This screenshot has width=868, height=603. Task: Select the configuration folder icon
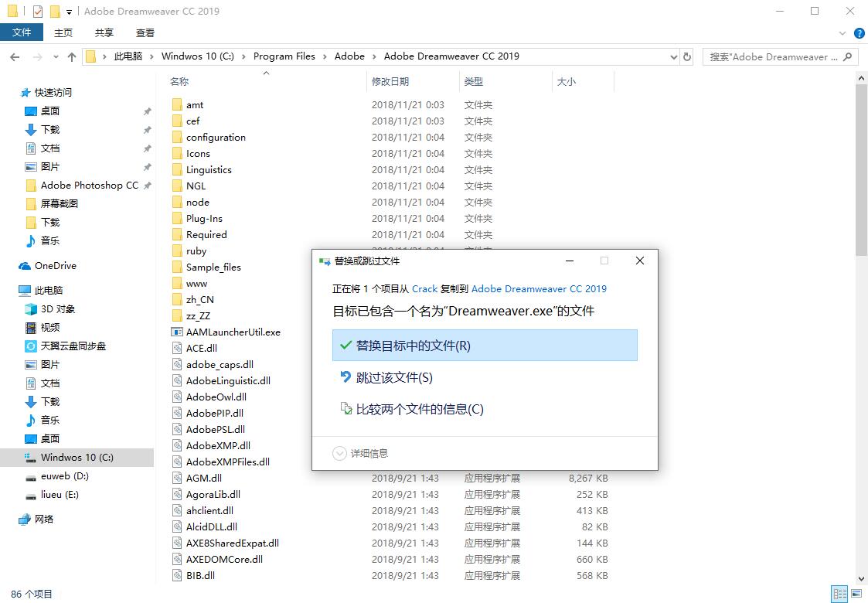(x=177, y=138)
